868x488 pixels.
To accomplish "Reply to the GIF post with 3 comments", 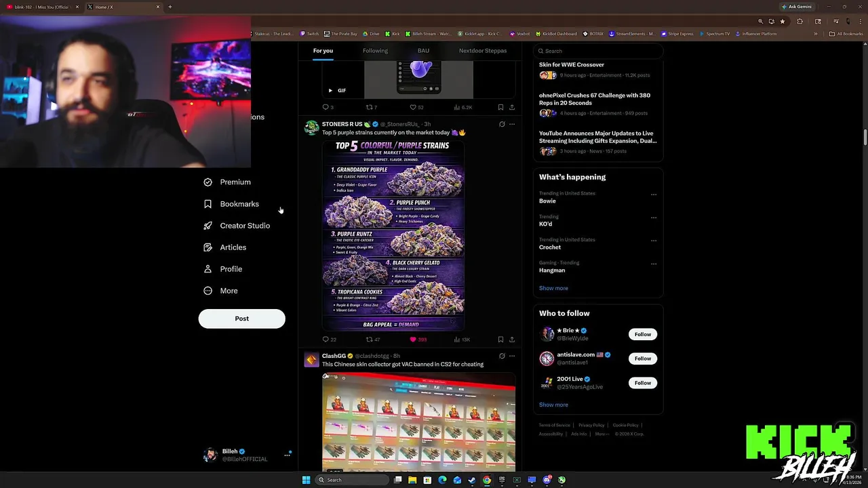I will tap(328, 107).
